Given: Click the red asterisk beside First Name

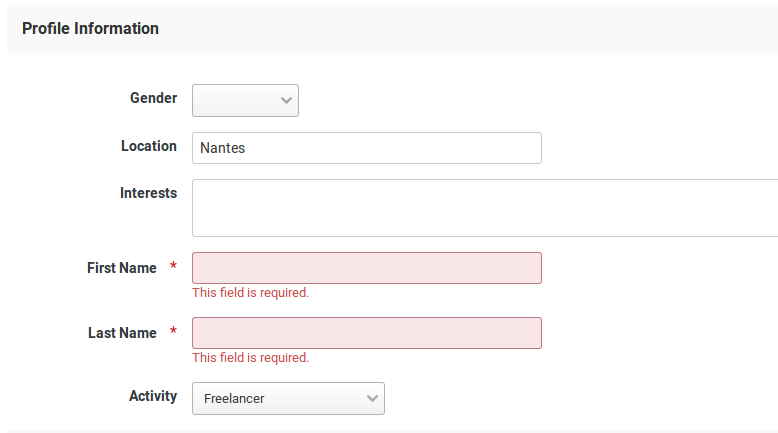Looking at the screenshot, I should 173,266.
